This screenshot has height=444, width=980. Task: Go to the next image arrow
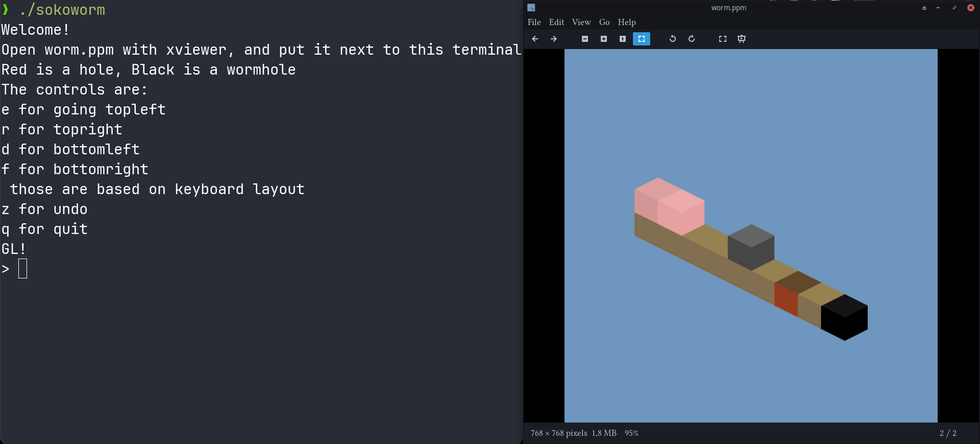click(x=554, y=39)
